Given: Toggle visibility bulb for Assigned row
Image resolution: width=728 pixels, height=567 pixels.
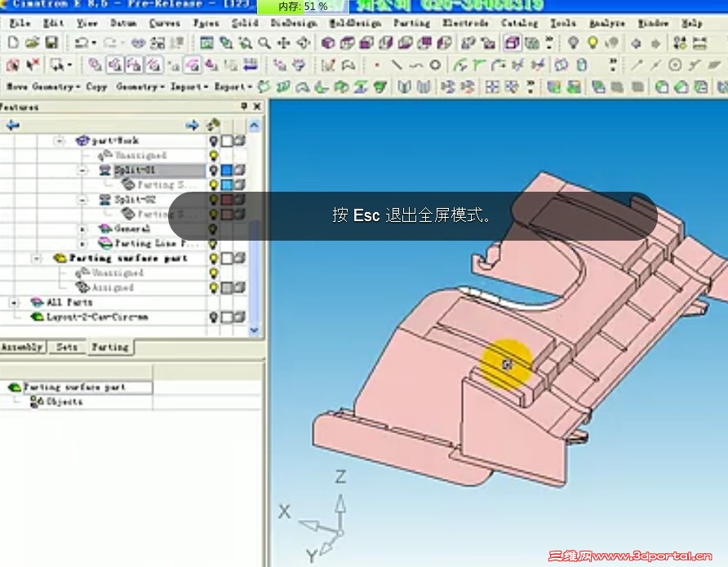Looking at the screenshot, I should point(213,288).
